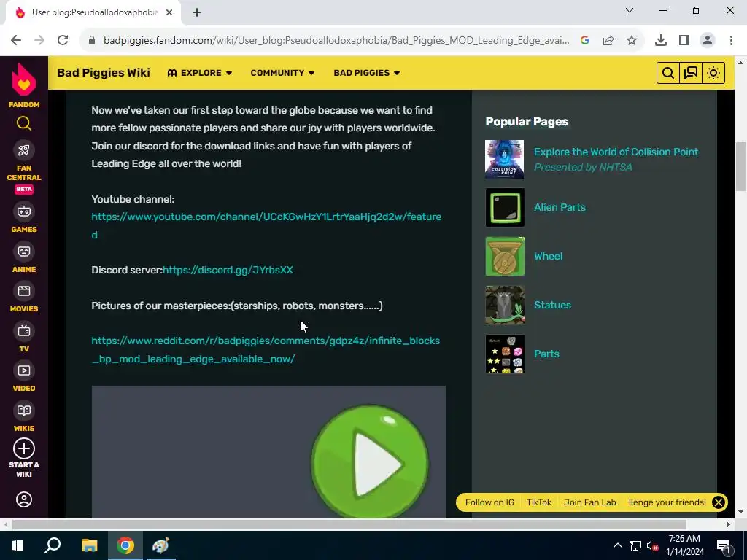Screen dimensions: 747x560
Task: Click the network tray icon
Action: [635, 545]
